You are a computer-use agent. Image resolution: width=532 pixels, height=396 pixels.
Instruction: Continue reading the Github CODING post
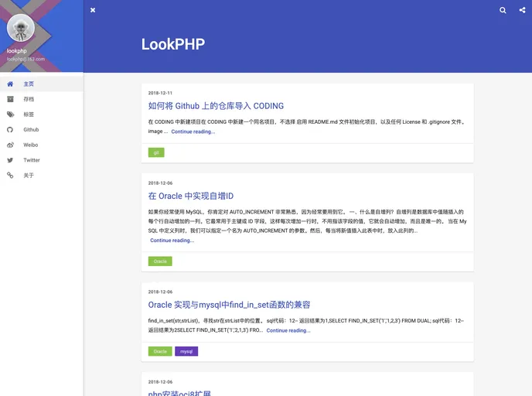point(193,131)
